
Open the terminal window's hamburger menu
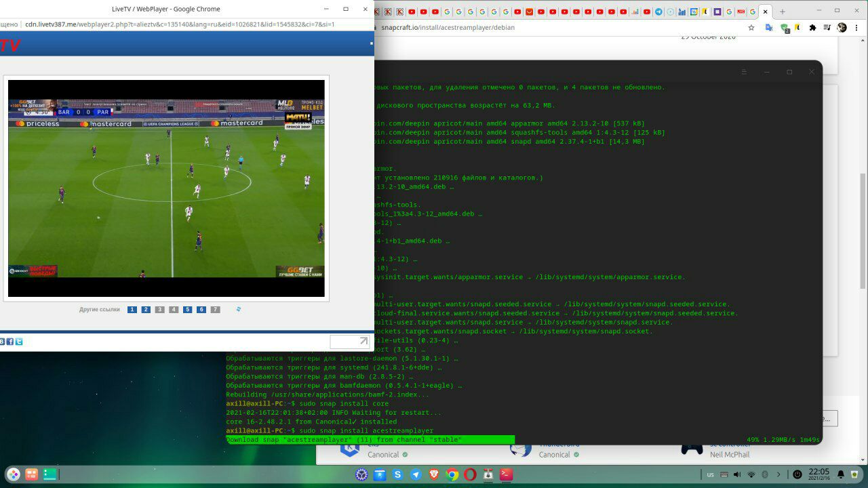point(744,72)
